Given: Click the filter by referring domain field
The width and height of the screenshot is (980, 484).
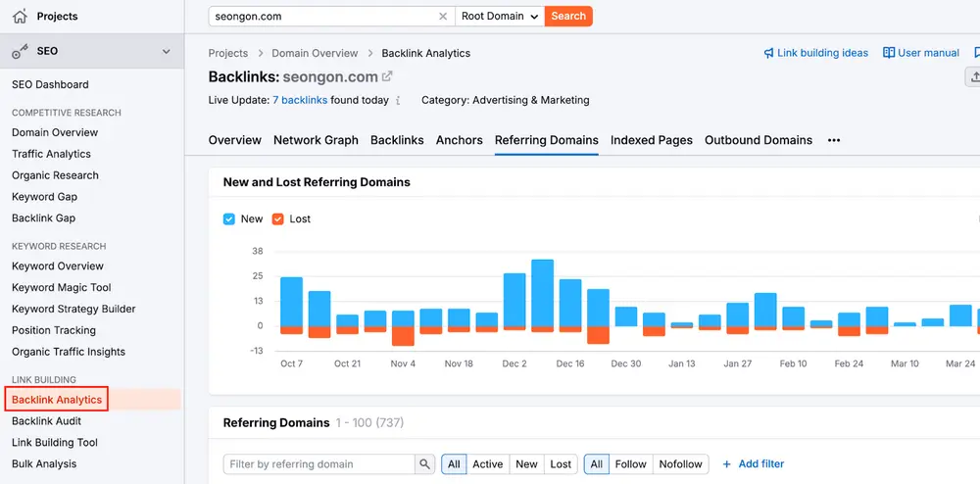Looking at the screenshot, I should [x=318, y=464].
